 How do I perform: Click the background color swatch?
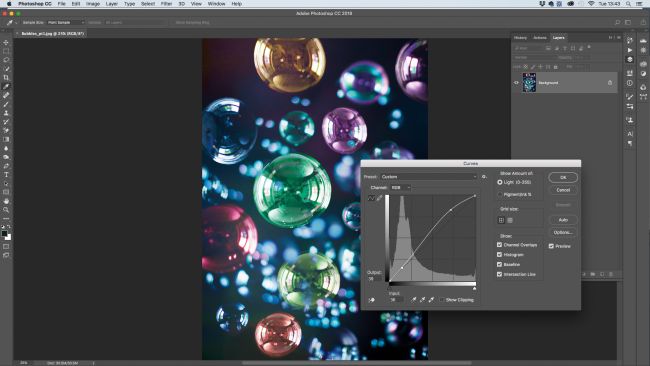point(9,238)
